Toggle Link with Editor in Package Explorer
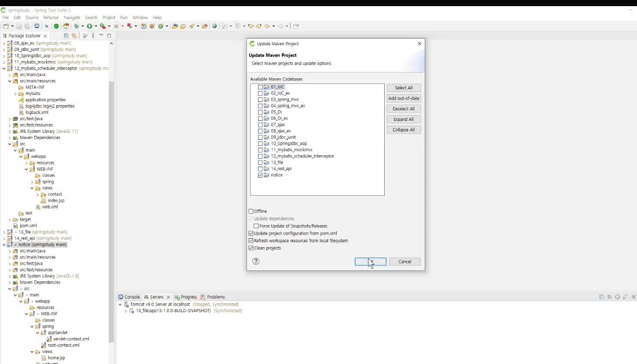637x364 pixels. coord(74,36)
